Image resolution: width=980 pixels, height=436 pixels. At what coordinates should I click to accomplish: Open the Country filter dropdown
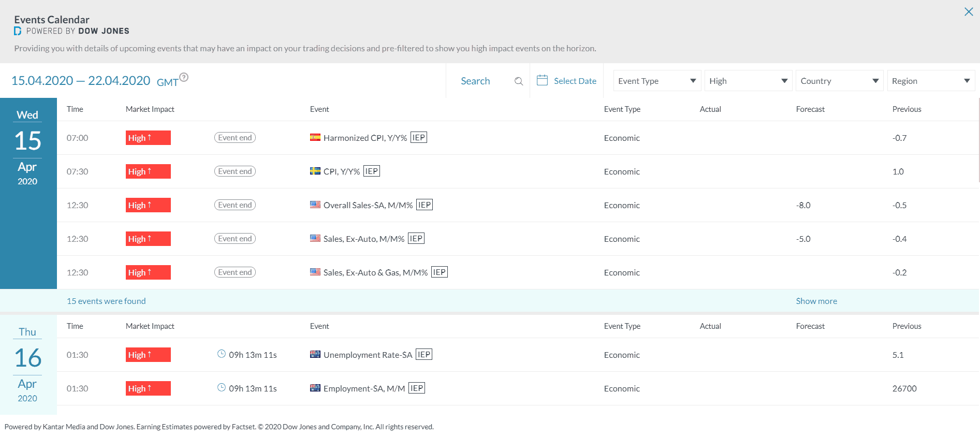(839, 81)
